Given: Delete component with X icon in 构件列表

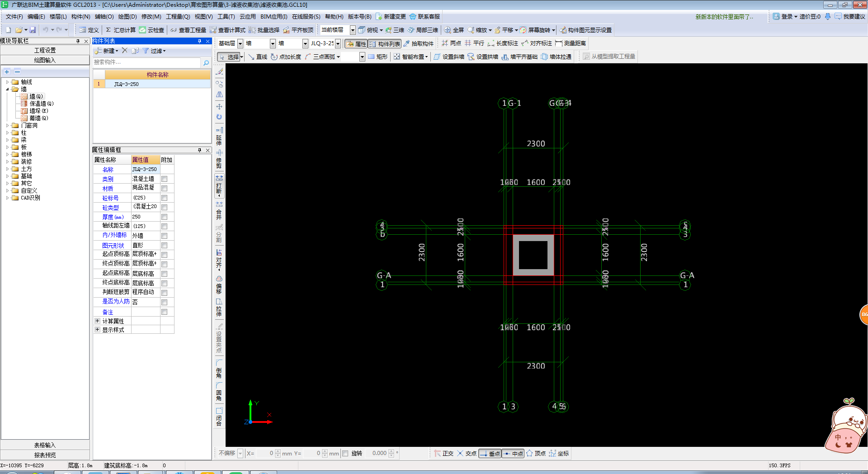Looking at the screenshot, I should 125,51.
